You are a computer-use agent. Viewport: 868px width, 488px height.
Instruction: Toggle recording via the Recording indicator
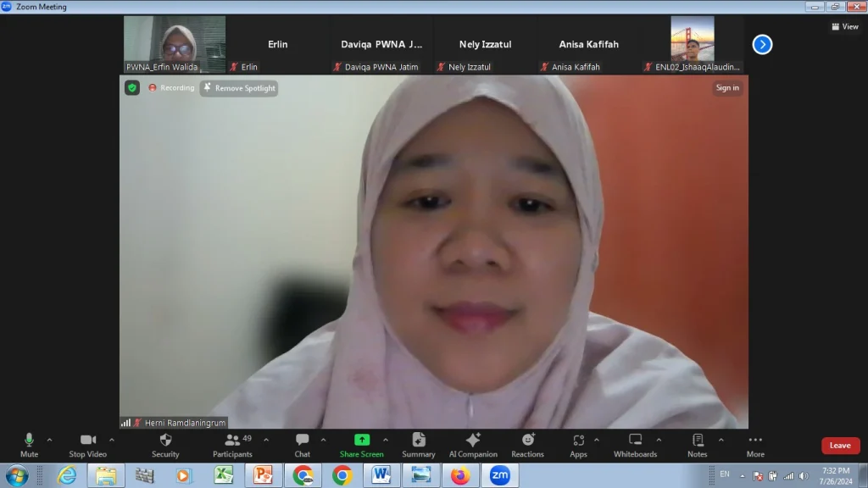point(172,87)
